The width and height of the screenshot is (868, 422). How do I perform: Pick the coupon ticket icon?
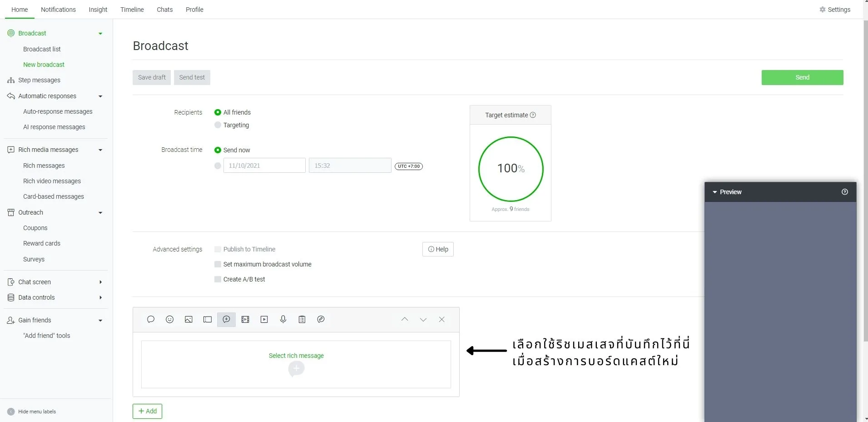pos(208,320)
